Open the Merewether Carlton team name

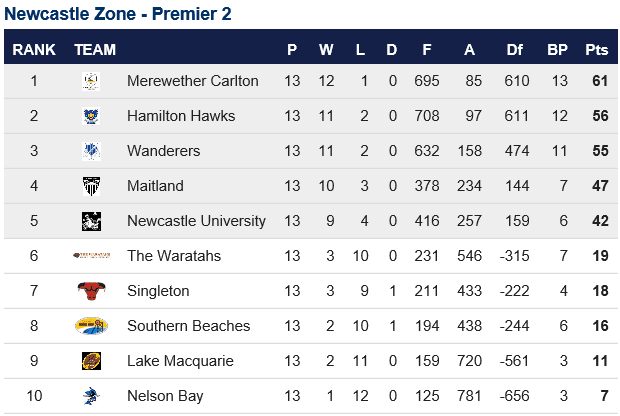pyautogui.click(x=193, y=81)
